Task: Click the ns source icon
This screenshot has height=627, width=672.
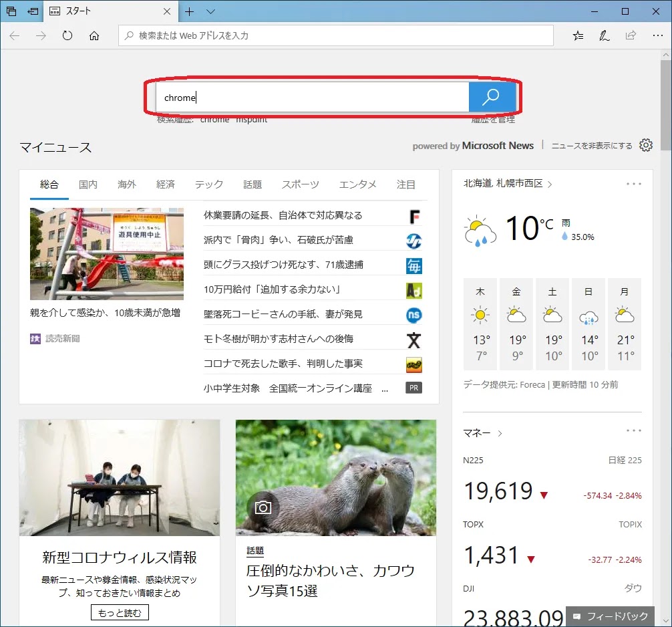Action: click(x=413, y=316)
